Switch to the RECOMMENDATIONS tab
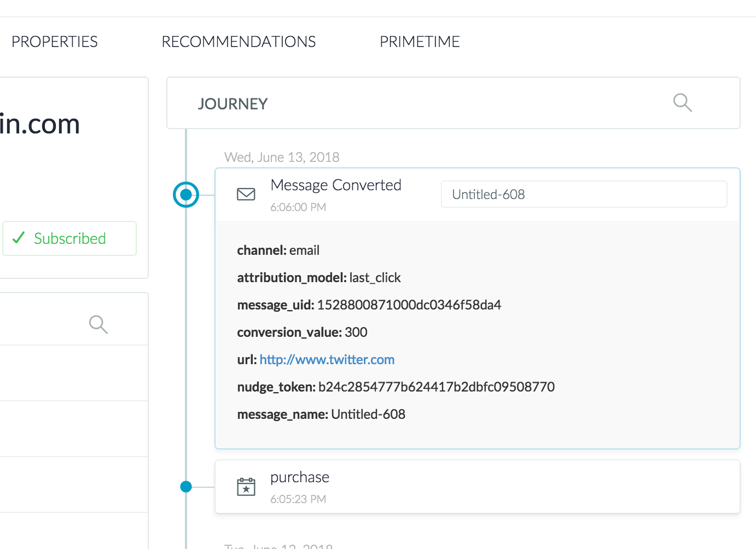This screenshot has width=756, height=549. (x=239, y=42)
